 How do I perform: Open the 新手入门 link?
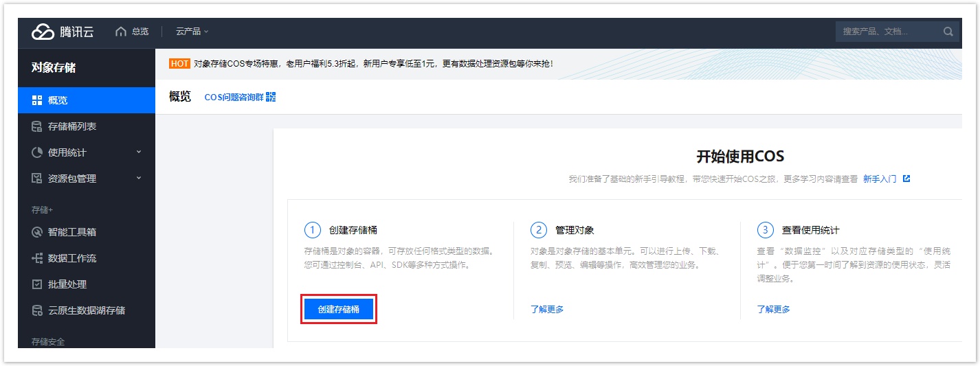click(880, 179)
